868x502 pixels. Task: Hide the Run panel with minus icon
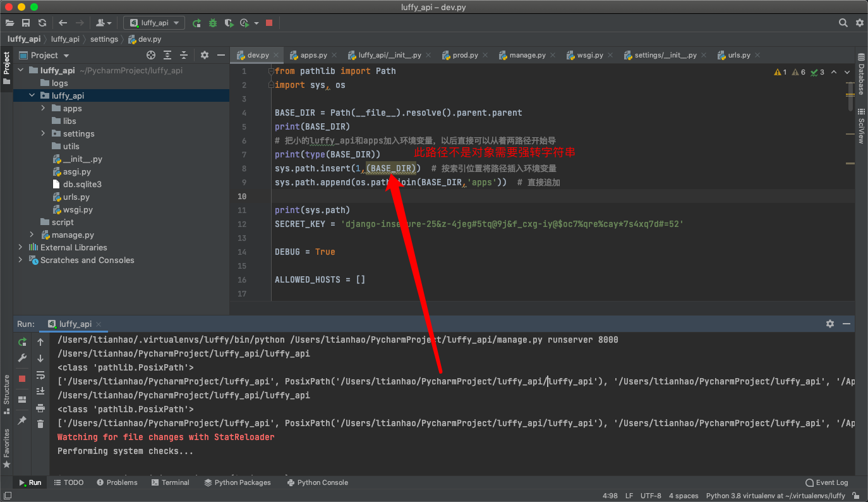point(847,324)
